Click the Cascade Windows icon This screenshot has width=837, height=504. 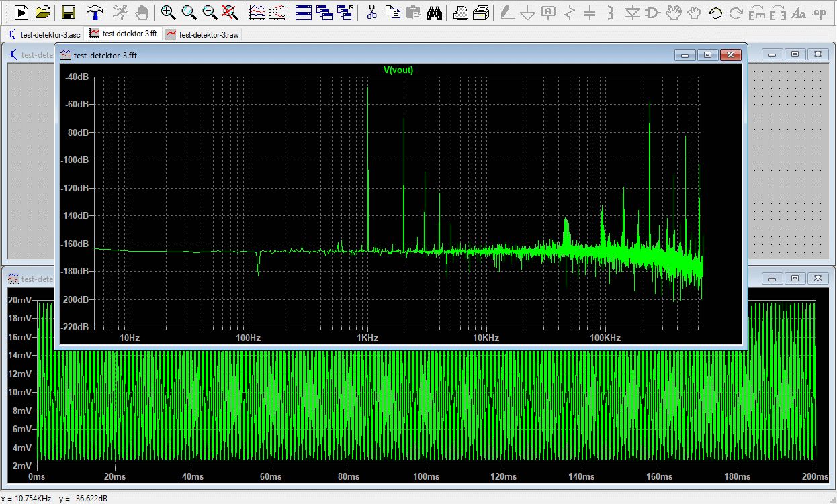(x=324, y=12)
